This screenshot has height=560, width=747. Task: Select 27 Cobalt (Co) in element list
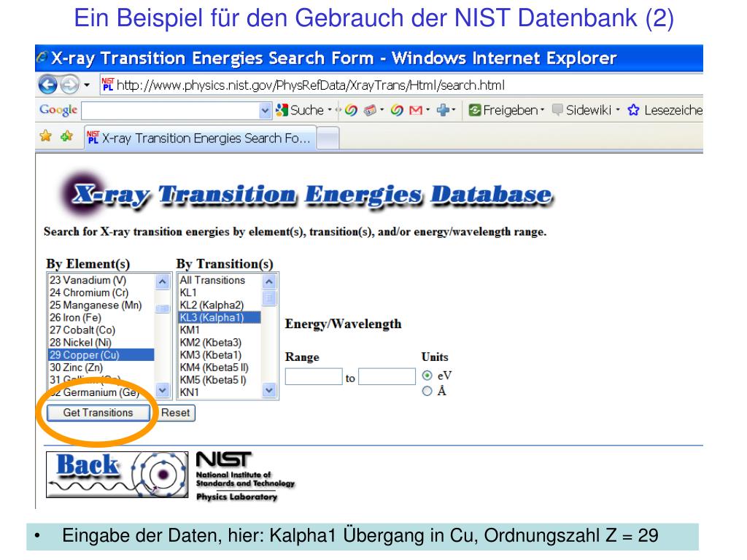coord(101,330)
